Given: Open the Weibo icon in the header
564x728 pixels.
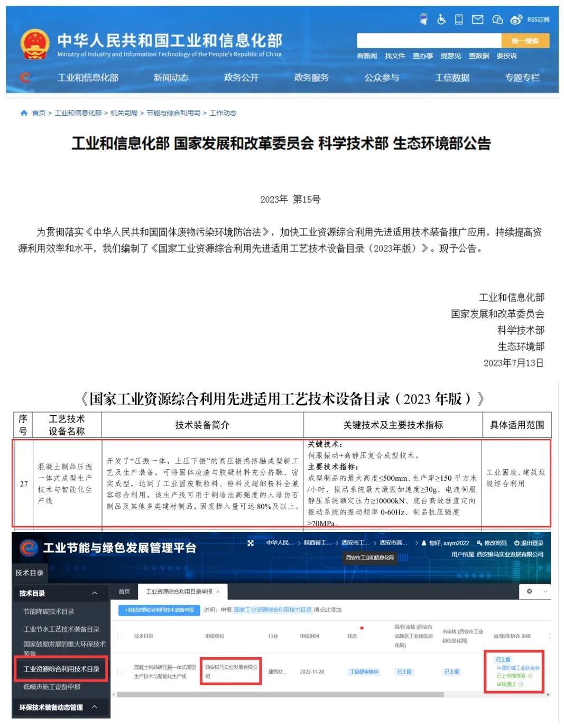Looking at the screenshot, I should [515, 20].
